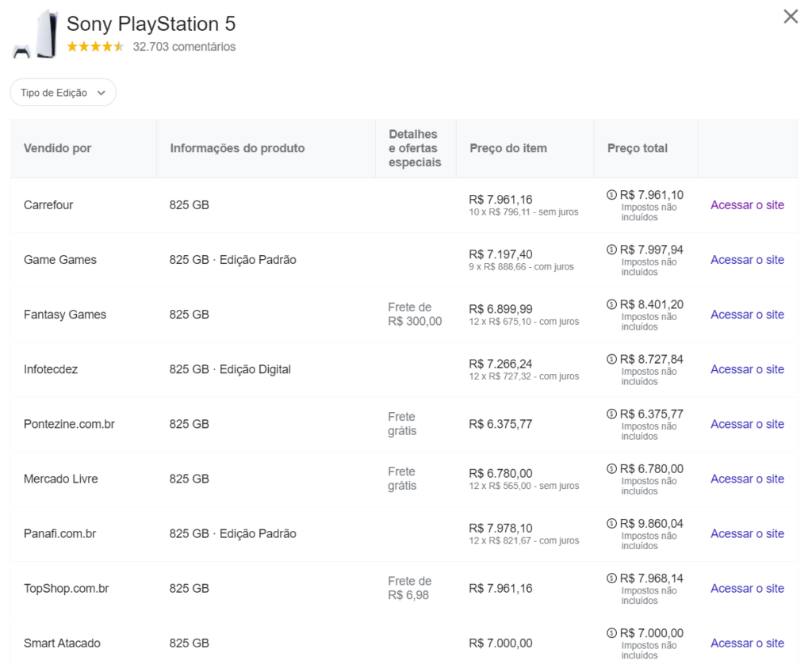
Task: Follow Acessar o site for TopShop.com.br
Action: pos(747,589)
